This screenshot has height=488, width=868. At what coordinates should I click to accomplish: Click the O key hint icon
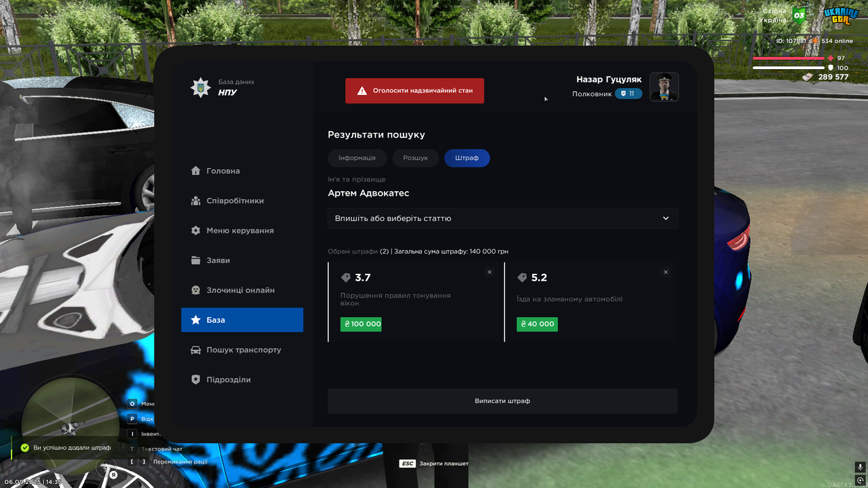133,404
